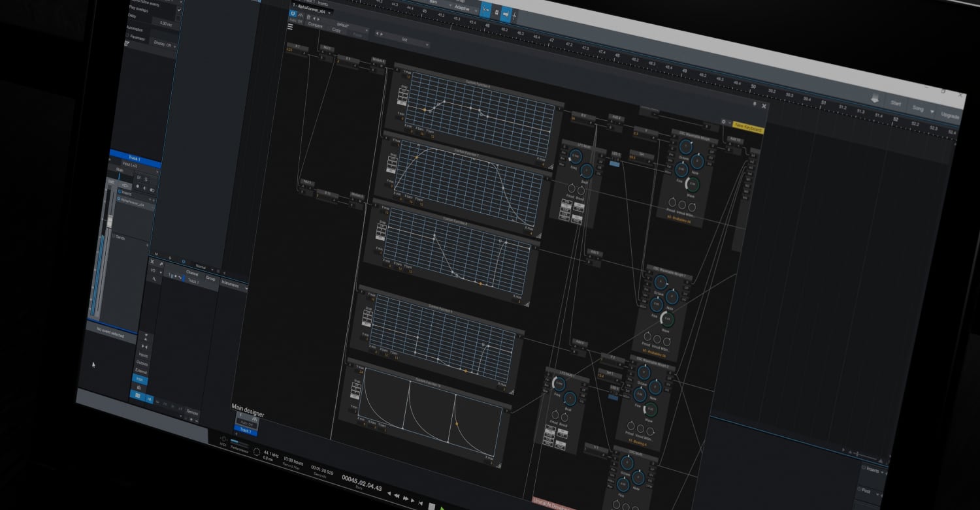Image resolution: width=980 pixels, height=510 pixels.
Task: Open the Instruments panel dropdown
Action: [234, 285]
